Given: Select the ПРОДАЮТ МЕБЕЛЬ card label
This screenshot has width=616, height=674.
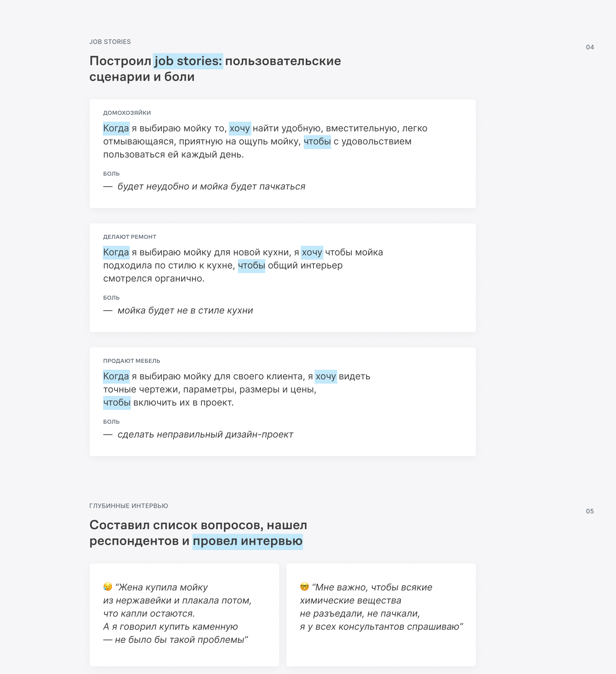Looking at the screenshot, I should [131, 361].
